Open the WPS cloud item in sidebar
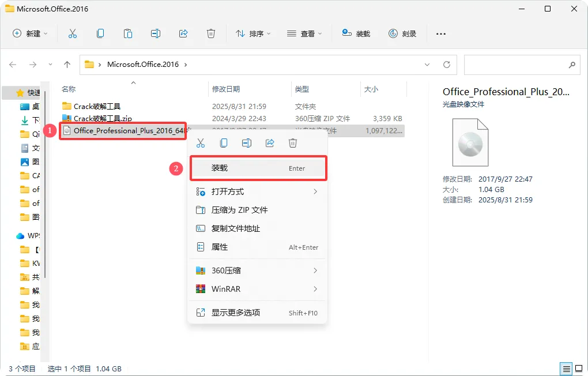This screenshot has width=588, height=376. [28, 236]
